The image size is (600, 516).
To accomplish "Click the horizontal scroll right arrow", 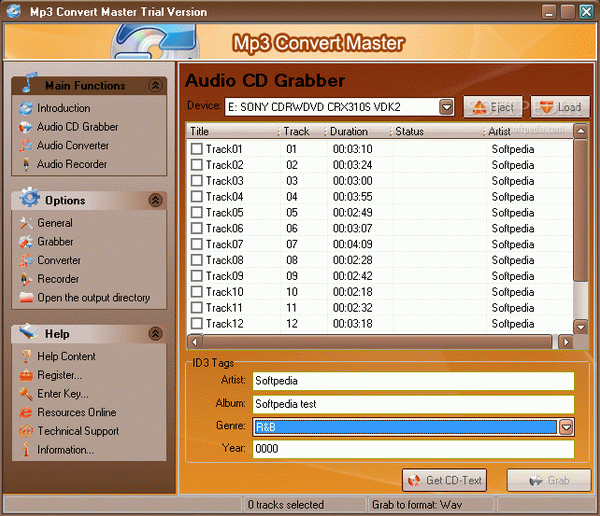I will [x=566, y=342].
